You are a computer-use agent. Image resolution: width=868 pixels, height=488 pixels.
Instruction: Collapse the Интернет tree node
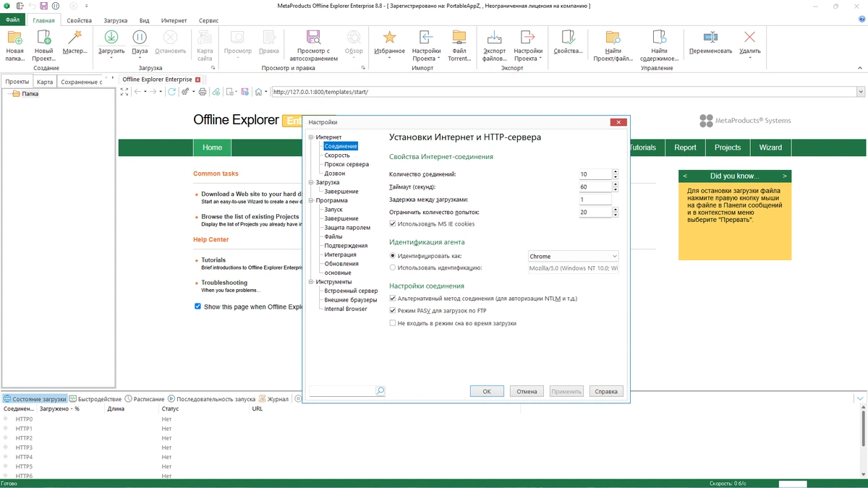tap(312, 137)
